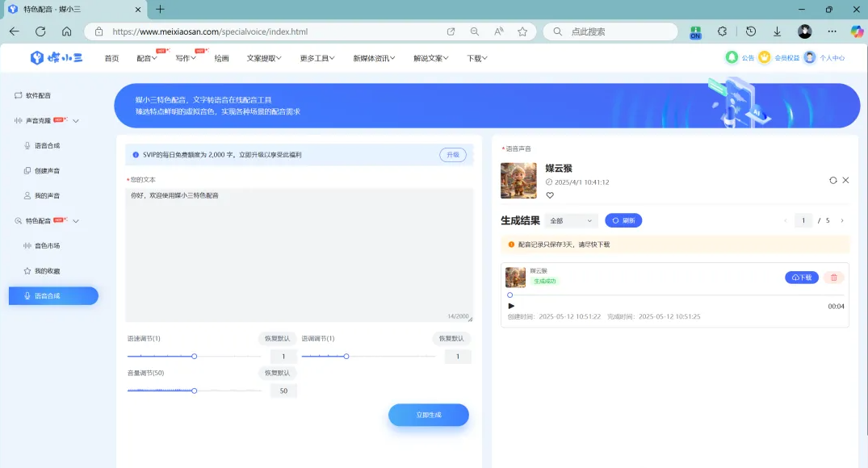
Task: Select highlighted 语音合成 under 特色配音
Action: pyautogui.click(x=53, y=296)
